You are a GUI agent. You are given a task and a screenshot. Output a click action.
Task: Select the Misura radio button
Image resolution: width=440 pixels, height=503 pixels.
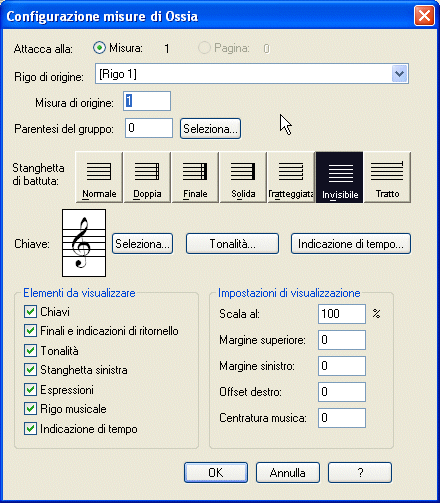click(99, 48)
